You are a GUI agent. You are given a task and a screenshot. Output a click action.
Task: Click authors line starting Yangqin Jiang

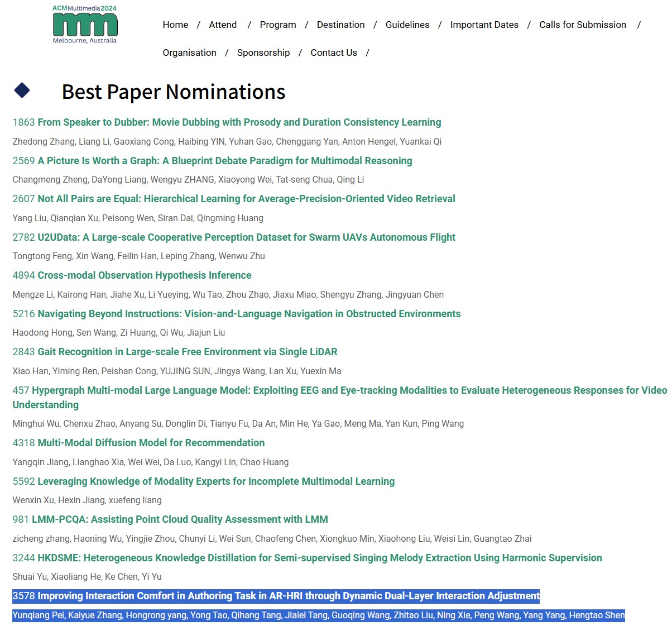(151, 462)
